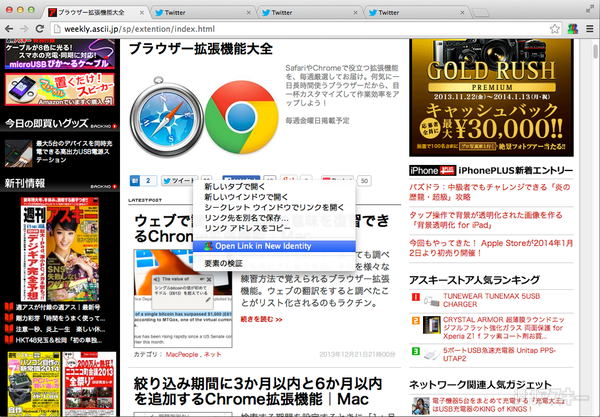Image resolution: width=600 pixels, height=417 pixels.
Task: Click the fullscreen arrows icon in the window corner
Action: point(590,10)
